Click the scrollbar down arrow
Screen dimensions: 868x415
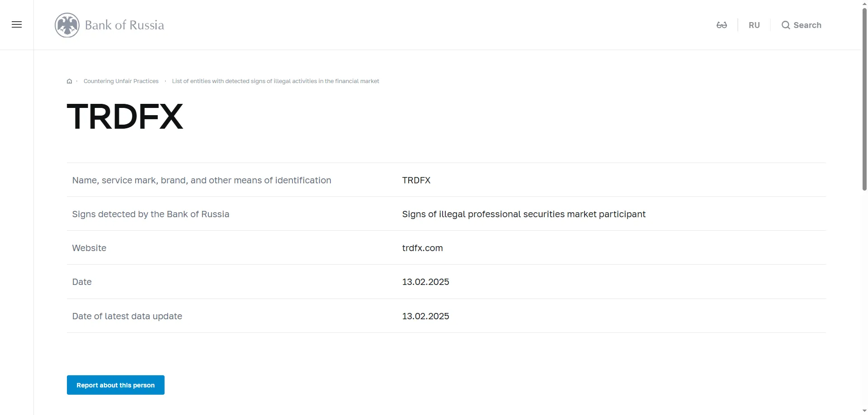864,411
